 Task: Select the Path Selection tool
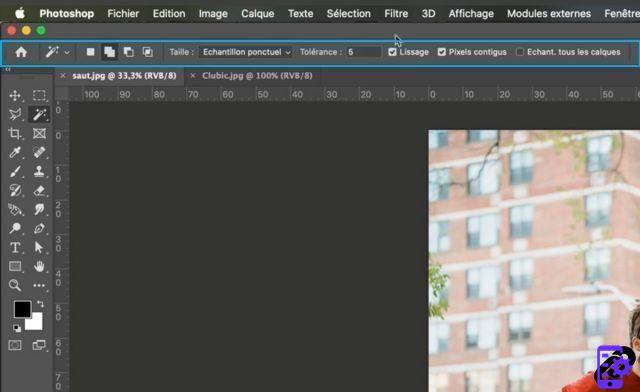39,247
